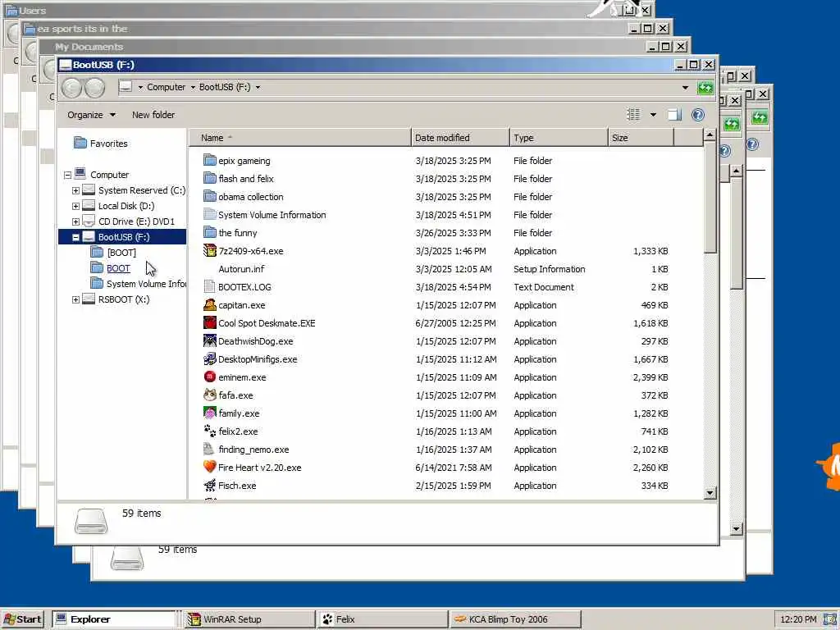Click the obama collection folder icon
The height and width of the screenshot is (630, 840).
tap(209, 197)
